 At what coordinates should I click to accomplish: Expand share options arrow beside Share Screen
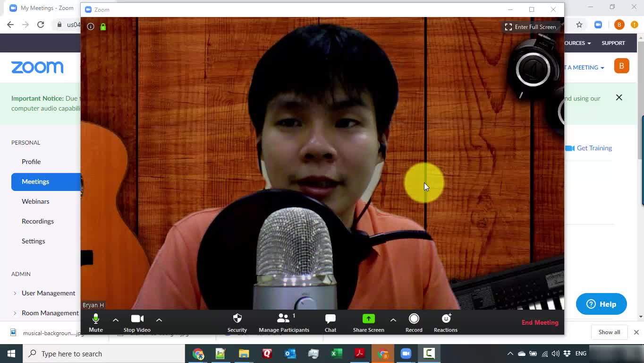pyautogui.click(x=393, y=320)
